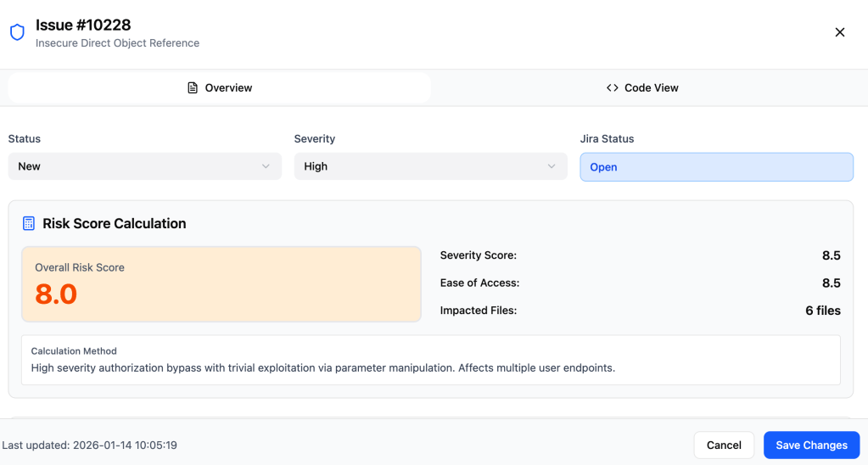The image size is (868, 465).
Task: Click the chevron arrow in the Status field
Action: pos(266,166)
